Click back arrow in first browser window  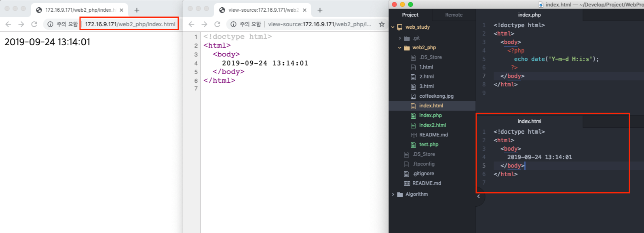[x=8, y=24]
